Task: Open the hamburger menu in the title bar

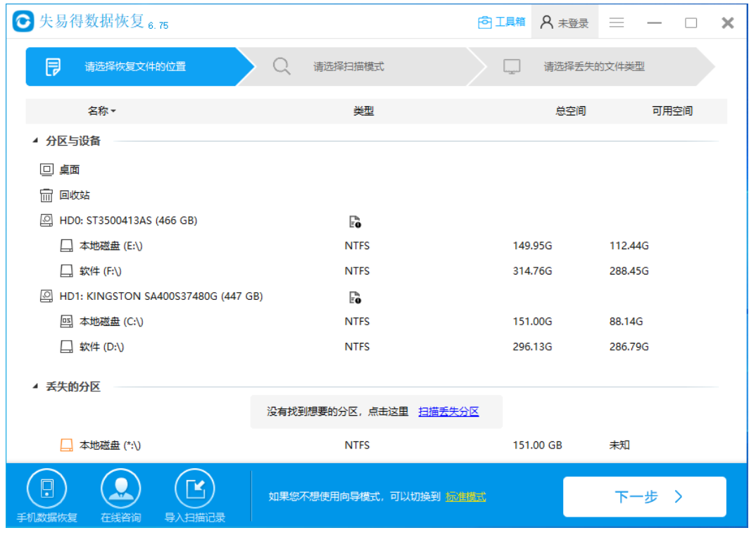Action: tap(617, 22)
